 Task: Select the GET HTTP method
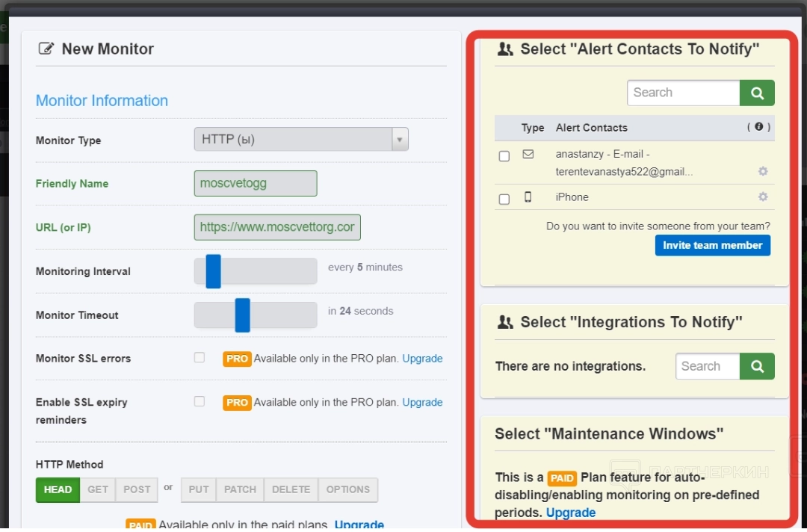tap(98, 489)
